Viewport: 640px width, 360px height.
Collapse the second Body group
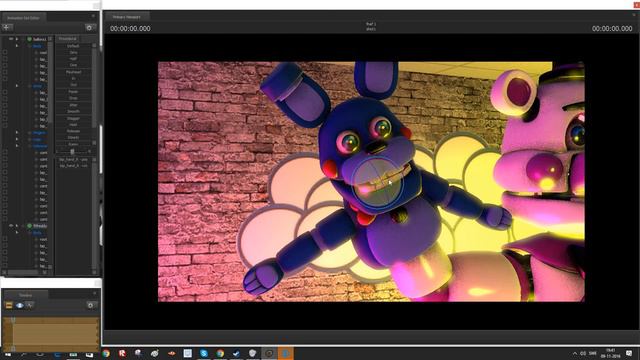tap(17, 232)
